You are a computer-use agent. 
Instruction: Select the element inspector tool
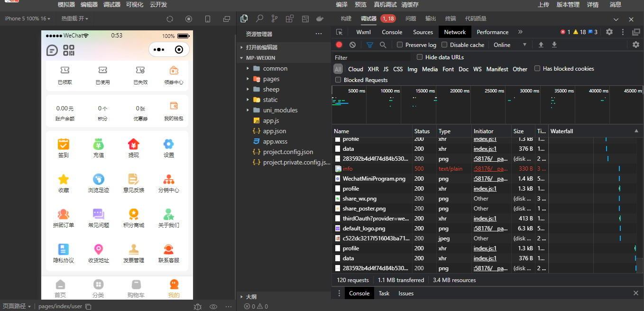click(340, 32)
